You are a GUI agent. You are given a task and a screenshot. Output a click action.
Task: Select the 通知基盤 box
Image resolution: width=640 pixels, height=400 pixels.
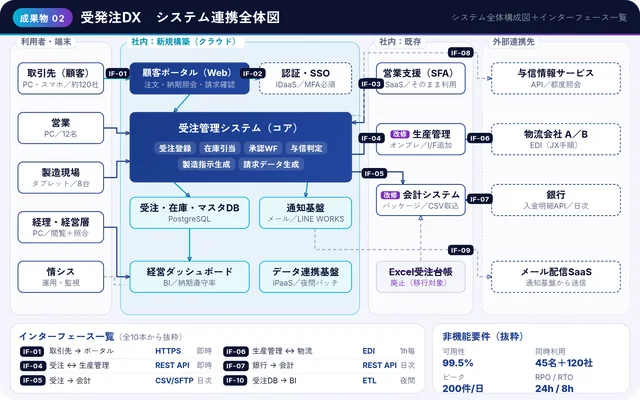point(305,213)
